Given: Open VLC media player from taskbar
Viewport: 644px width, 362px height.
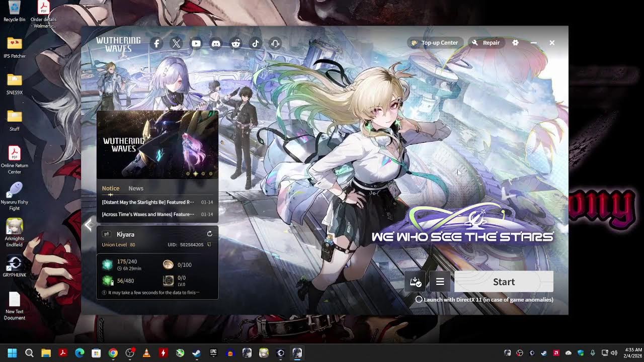Looking at the screenshot, I should 146,353.
